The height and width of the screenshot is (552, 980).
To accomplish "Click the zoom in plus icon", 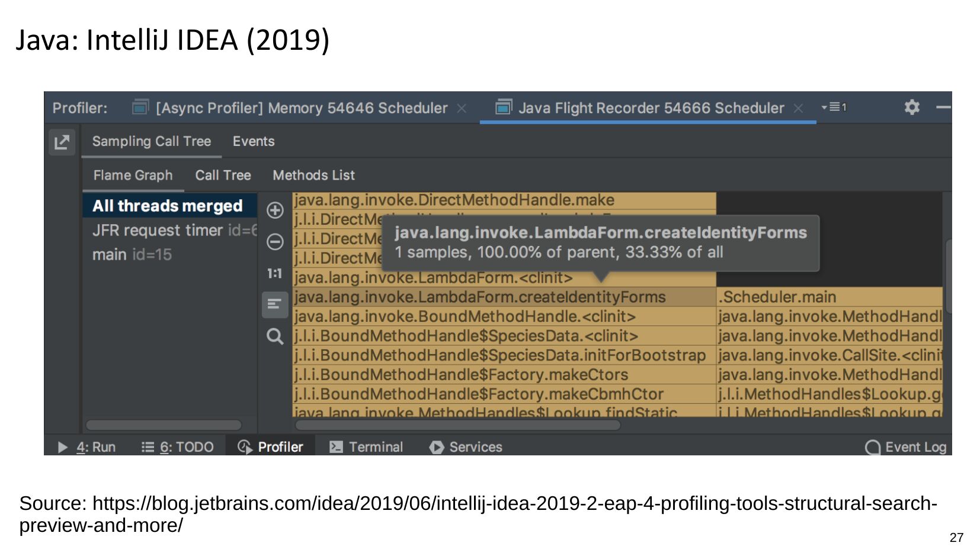I will pyautogui.click(x=275, y=210).
